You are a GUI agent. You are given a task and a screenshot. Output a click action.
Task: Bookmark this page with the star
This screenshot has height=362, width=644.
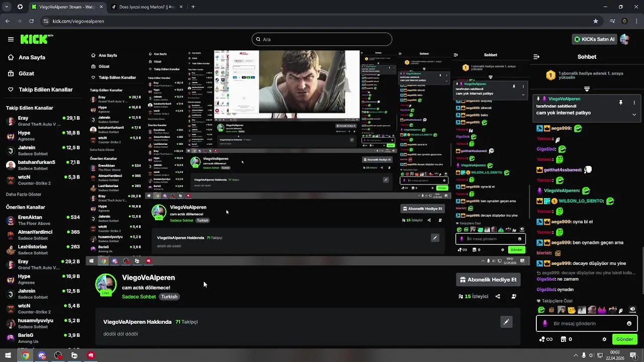[596, 21]
